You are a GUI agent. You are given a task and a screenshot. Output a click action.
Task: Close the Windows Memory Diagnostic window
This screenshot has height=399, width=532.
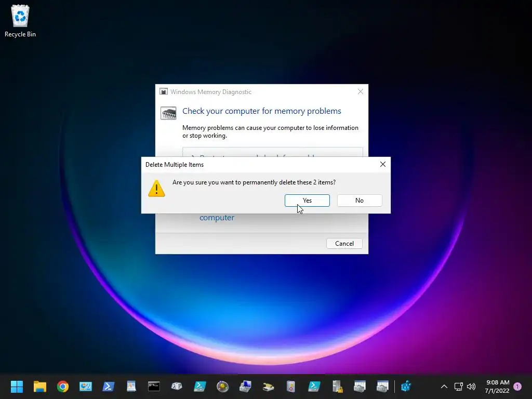(x=361, y=91)
